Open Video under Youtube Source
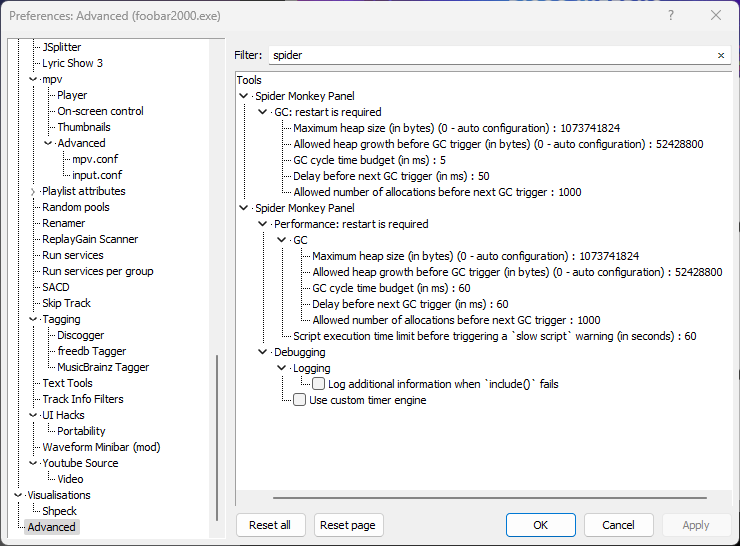This screenshot has height=546, width=740. 70,479
